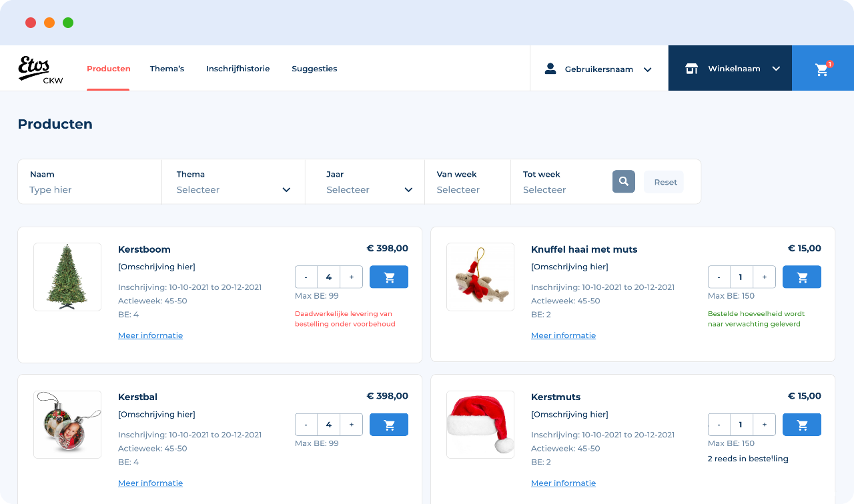Click the user profile icon

coord(550,69)
